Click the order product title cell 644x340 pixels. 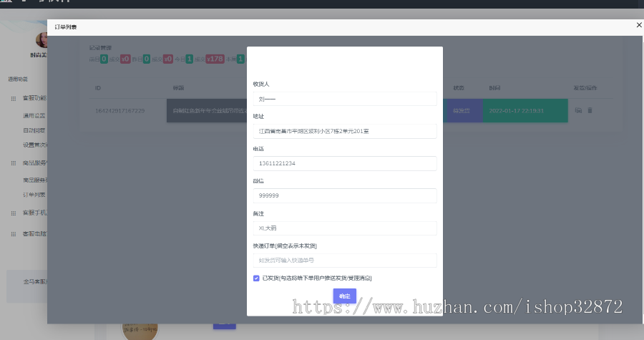(x=207, y=110)
